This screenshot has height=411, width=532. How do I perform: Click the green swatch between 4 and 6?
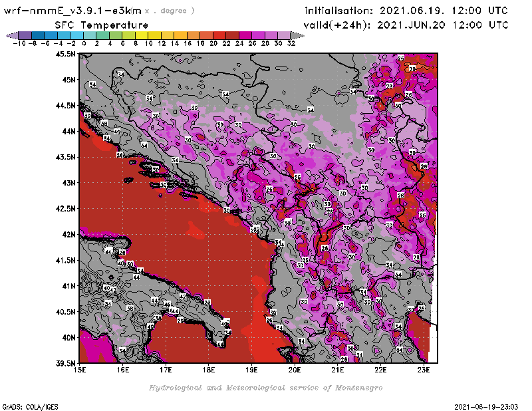[x=116, y=35]
